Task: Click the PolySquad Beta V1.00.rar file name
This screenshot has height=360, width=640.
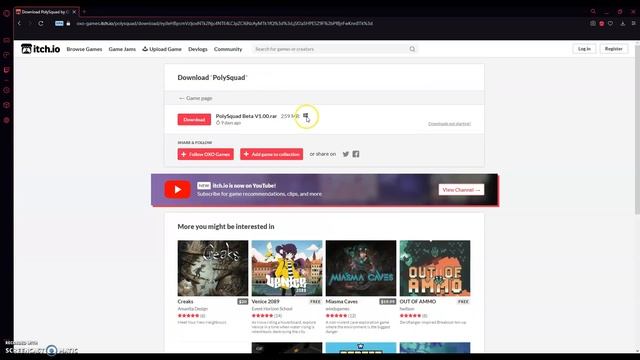Action: coord(246,116)
